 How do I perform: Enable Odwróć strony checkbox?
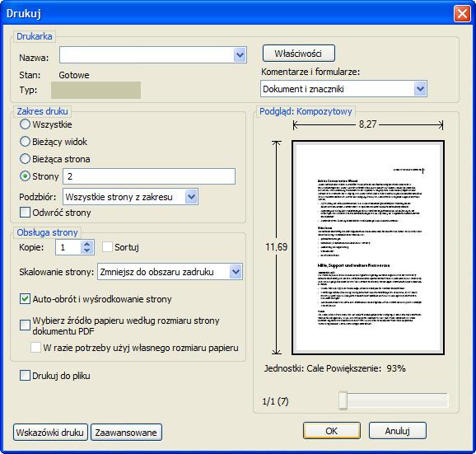pos(25,213)
